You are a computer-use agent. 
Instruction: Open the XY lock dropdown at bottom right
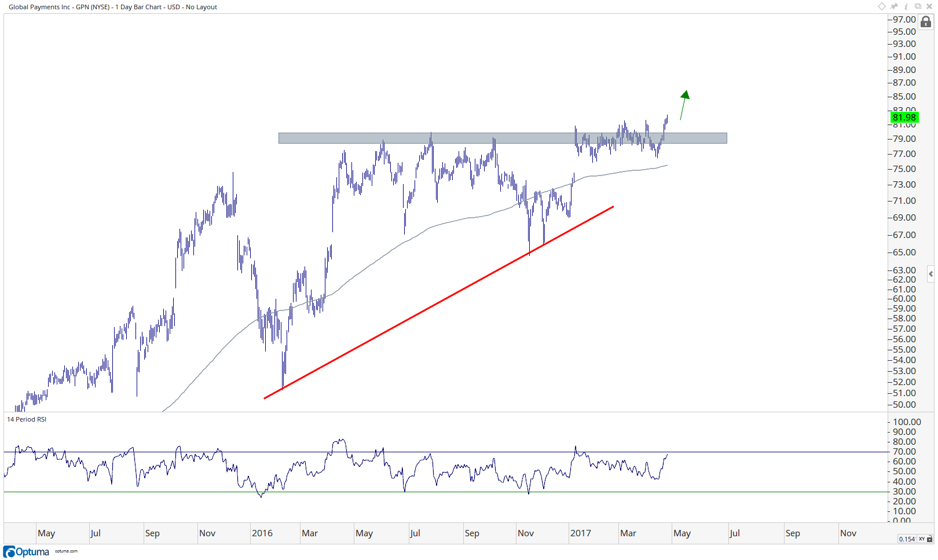[x=925, y=539]
